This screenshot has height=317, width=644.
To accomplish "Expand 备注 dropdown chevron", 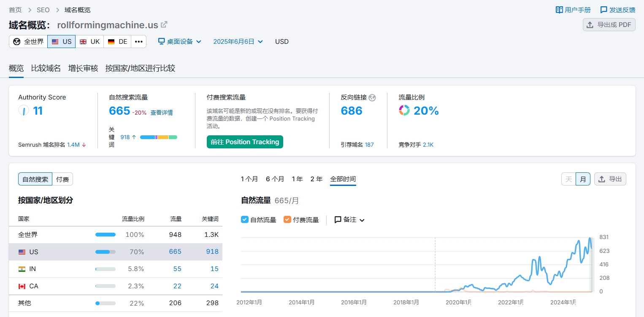I will coord(362,220).
